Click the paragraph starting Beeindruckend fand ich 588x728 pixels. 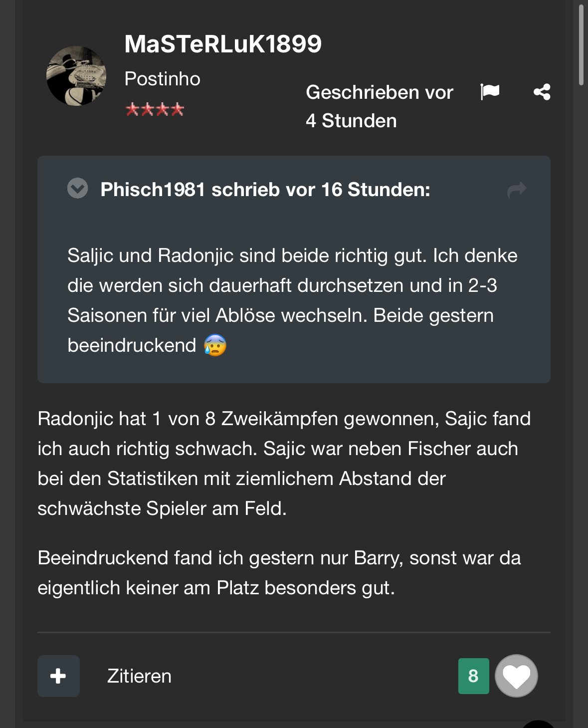tap(279, 572)
